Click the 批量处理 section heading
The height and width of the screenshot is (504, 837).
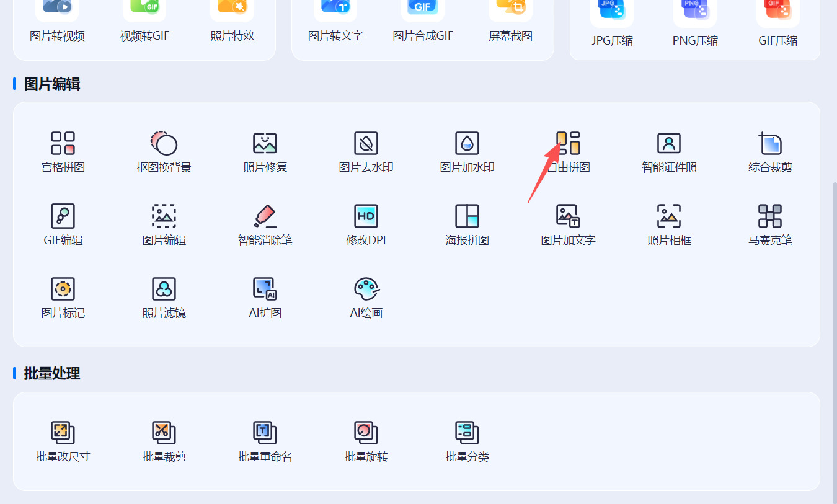click(52, 373)
